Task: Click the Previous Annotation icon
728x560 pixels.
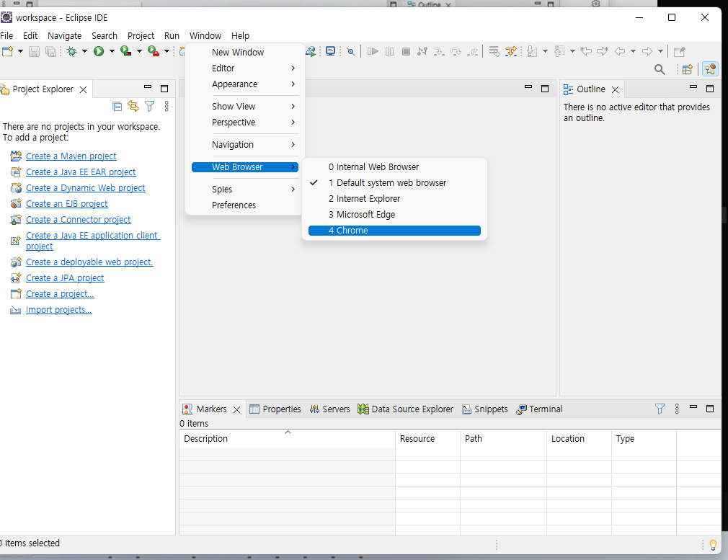Action: click(560, 52)
